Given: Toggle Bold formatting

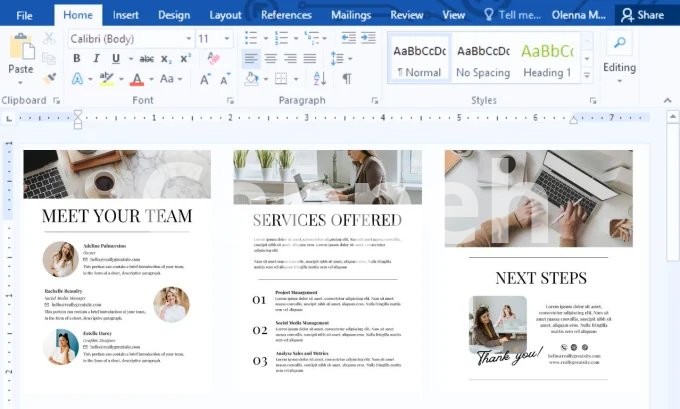Looking at the screenshot, I should [77, 59].
